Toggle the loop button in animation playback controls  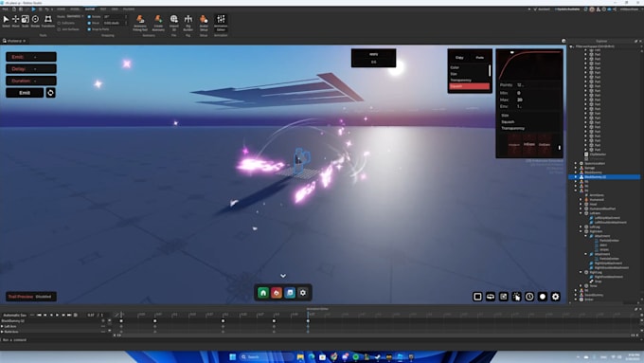[x=76, y=315]
